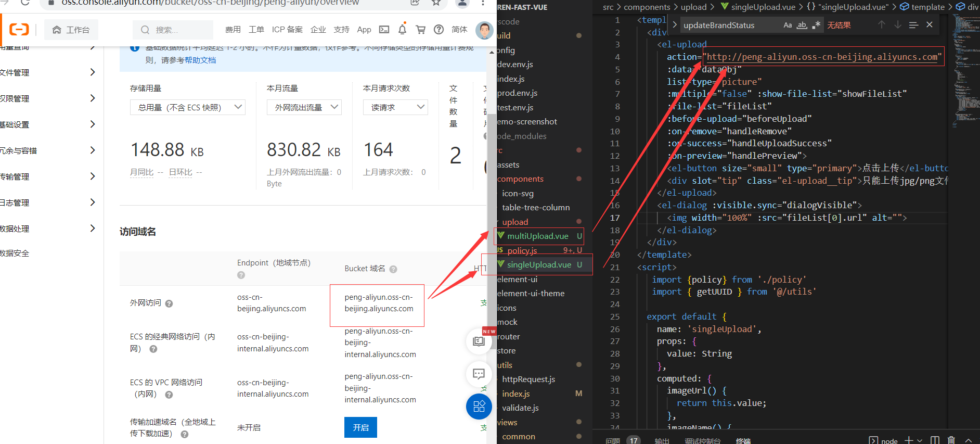Open the shopping cart icon
Screen dimensions: 980x444
(420, 30)
